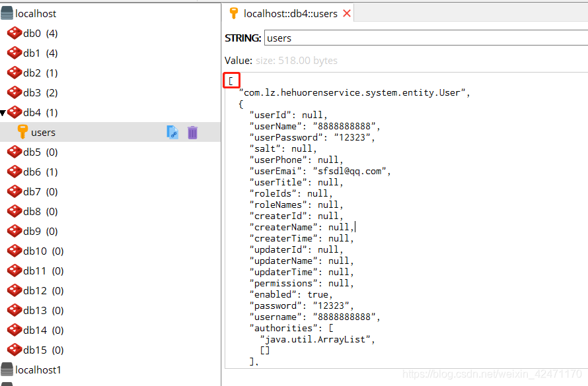Open the db10 (0) database entry
588x386 pixels.
tap(43, 251)
